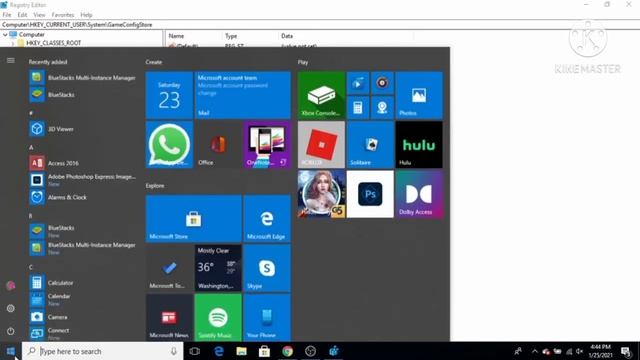Open the small Movies & TV tile
Image resolution: width=640 pixels, height=360 pixels.
tap(358, 83)
